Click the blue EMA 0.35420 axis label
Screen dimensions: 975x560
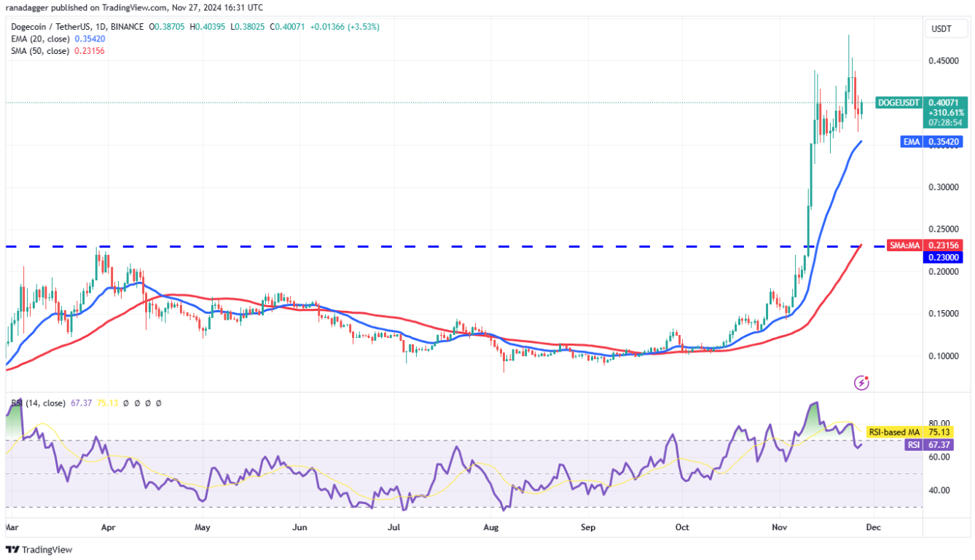point(931,142)
